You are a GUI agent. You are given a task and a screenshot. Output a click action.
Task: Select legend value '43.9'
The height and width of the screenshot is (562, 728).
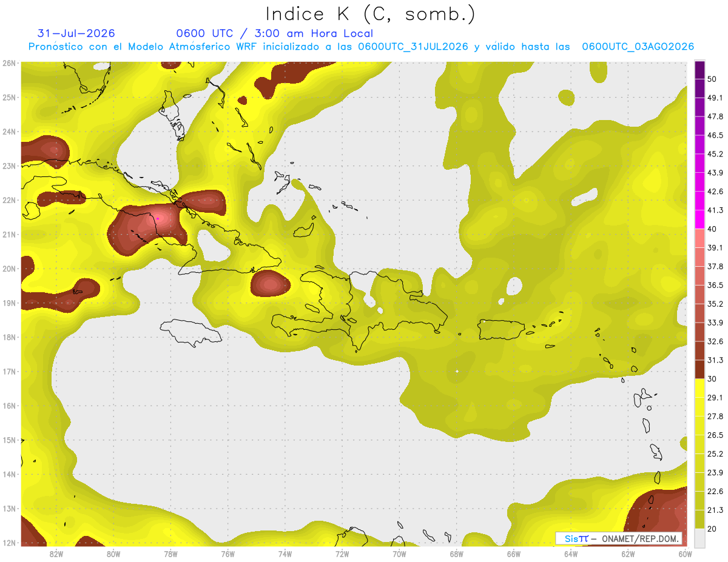click(715, 173)
